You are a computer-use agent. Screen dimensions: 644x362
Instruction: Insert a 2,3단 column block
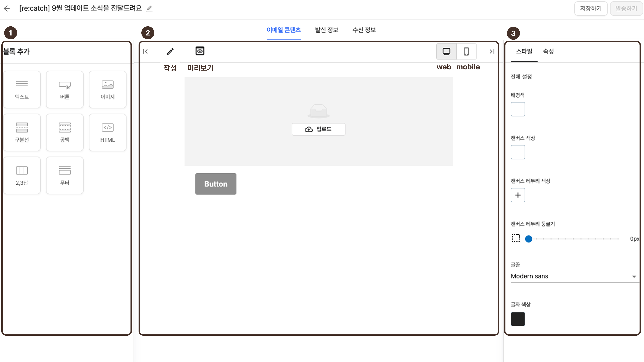pos(22,175)
